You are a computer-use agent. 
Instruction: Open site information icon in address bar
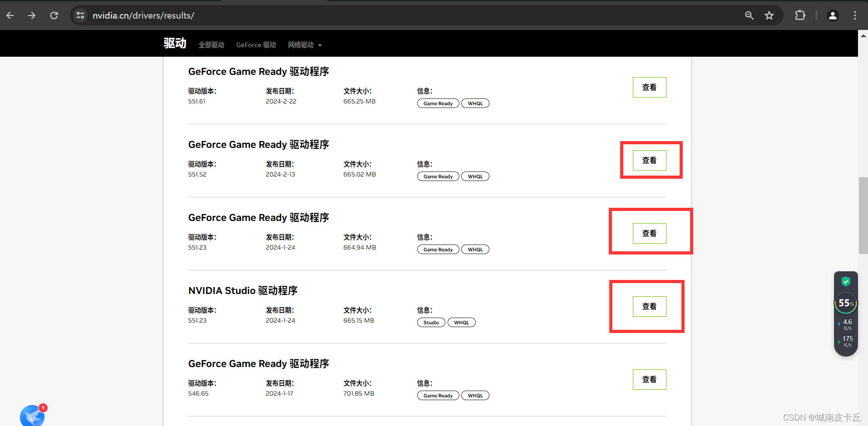point(80,15)
